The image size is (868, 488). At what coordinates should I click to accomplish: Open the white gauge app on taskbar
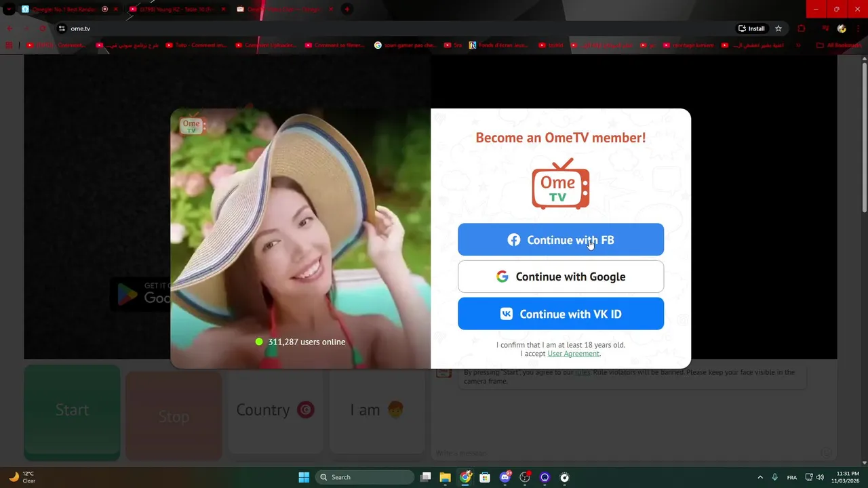pyautogui.click(x=565, y=477)
